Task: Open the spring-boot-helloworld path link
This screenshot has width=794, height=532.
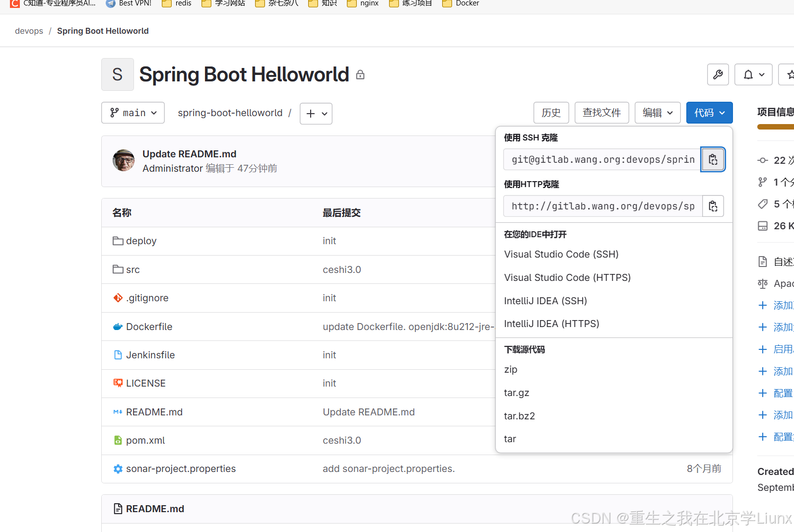Action: pos(230,113)
